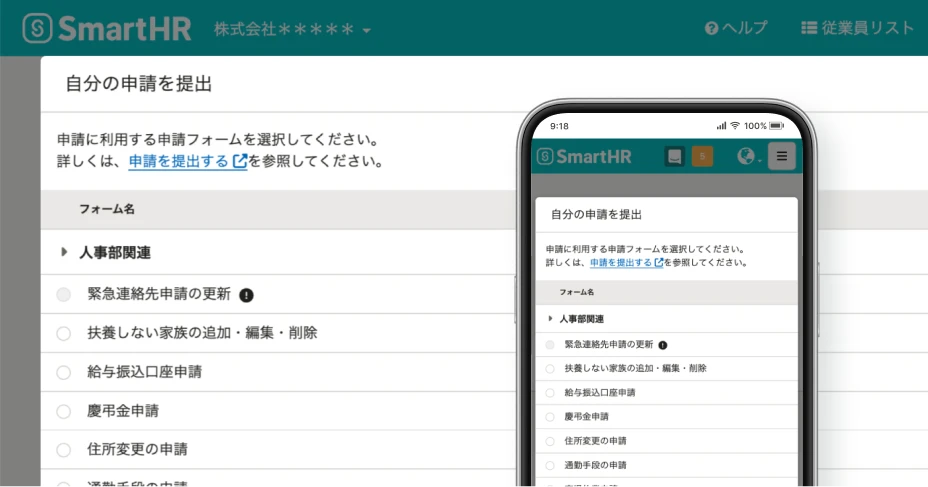
Task: Click 慶弔金申請 row text on desktop
Action: click(123, 411)
